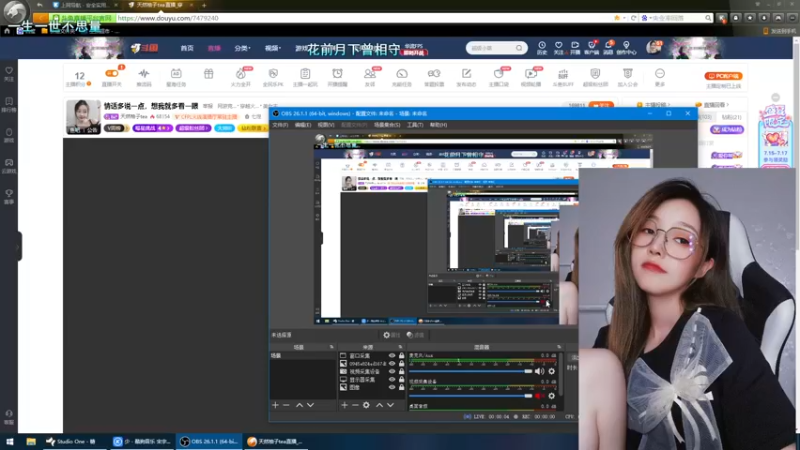Open the clipboard checklist icon in Douyu toolbar
This screenshot has height=450, width=800.
pos(305,73)
